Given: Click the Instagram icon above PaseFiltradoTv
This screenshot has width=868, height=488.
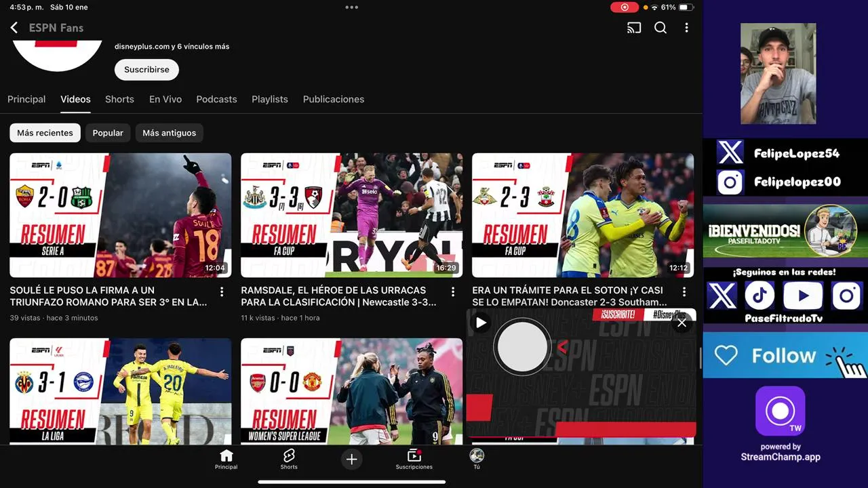Looking at the screenshot, I should (x=847, y=296).
